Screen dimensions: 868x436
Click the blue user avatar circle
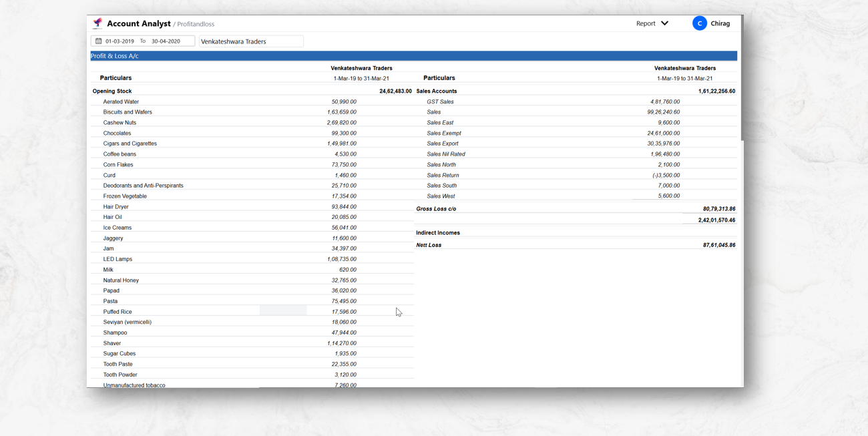[699, 23]
